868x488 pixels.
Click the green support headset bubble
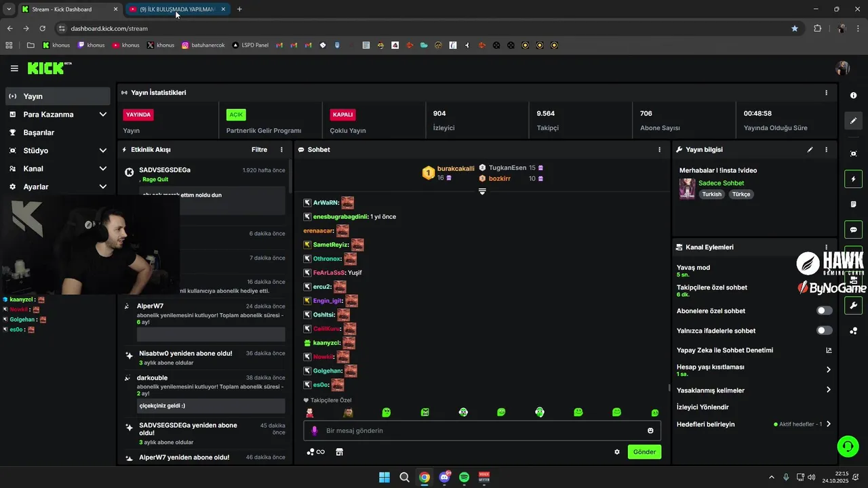(x=848, y=446)
